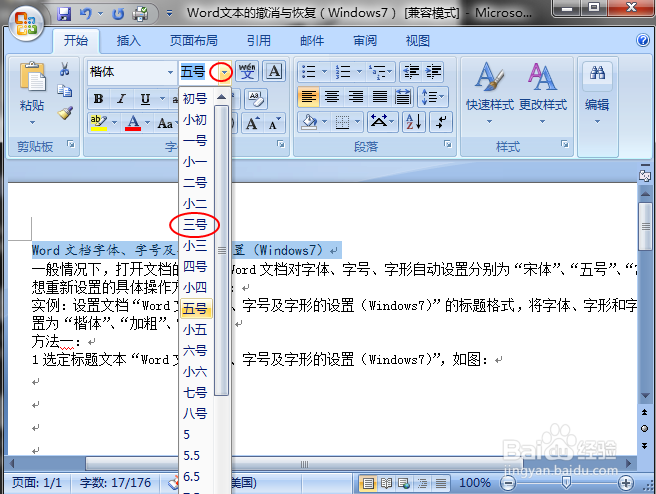Grow font size with large A
The width and height of the screenshot is (656, 494).
click(252, 123)
